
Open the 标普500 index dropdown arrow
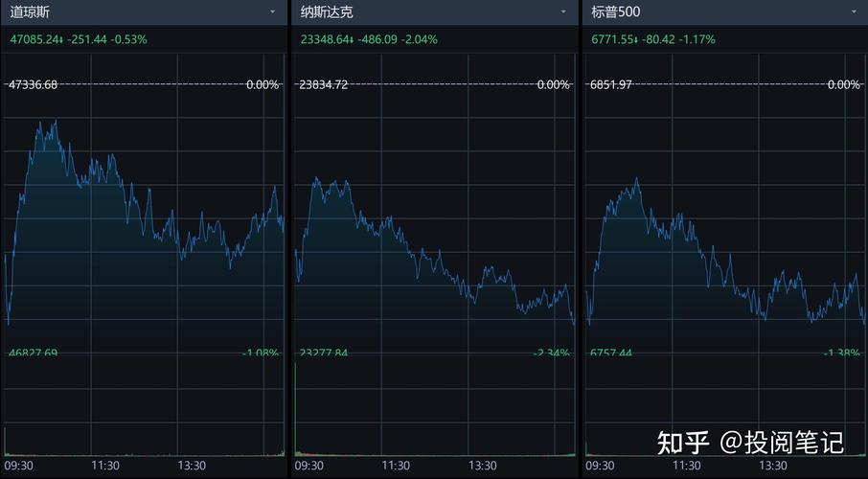tap(855, 12)
